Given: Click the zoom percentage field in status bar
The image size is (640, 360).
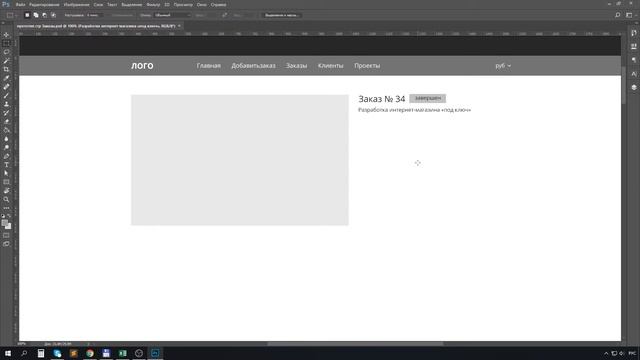Looking at the screenshot, I should point(22,344).
